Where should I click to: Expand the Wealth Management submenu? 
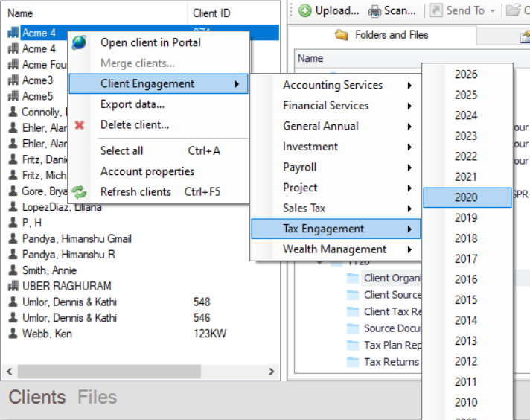click(x=409, y=249)
